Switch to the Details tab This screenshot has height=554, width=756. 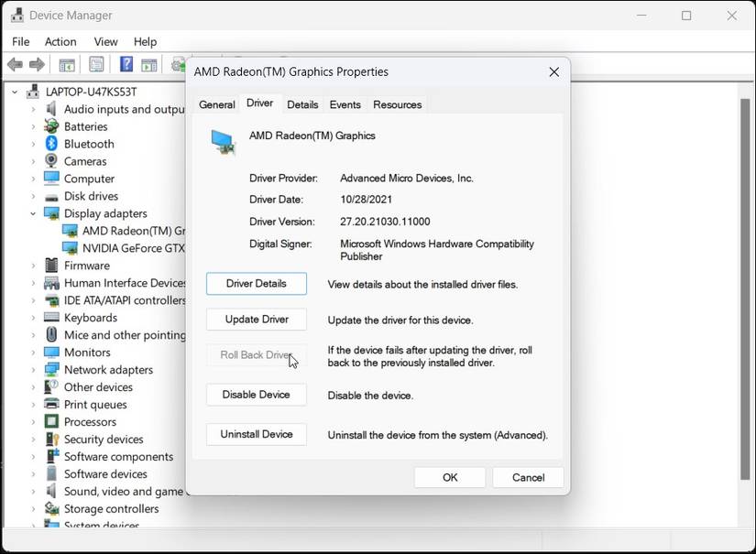click(x=302, y=104)
